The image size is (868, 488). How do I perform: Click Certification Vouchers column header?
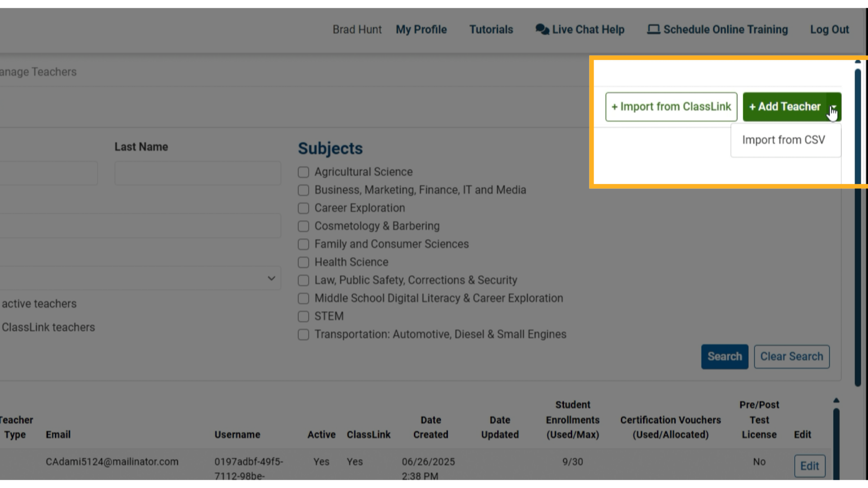(x=670, y=427)
